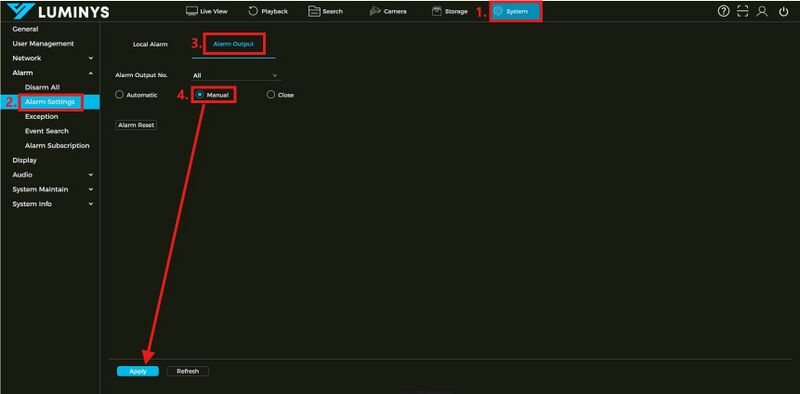
Task: Open the Playback menu label
Action: click(274, 11)
